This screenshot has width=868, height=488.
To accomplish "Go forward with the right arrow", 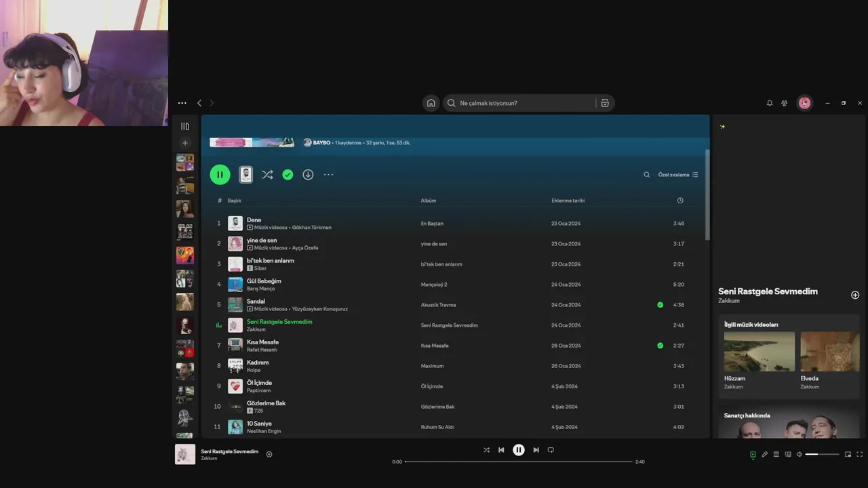I will pos(212,103).
